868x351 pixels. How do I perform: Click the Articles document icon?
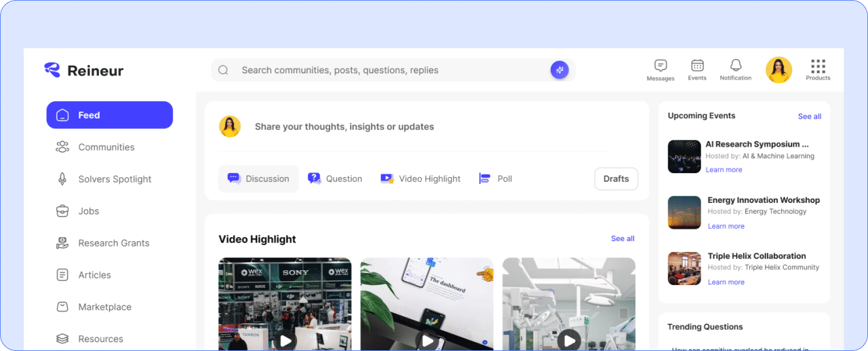click(62, 274)
